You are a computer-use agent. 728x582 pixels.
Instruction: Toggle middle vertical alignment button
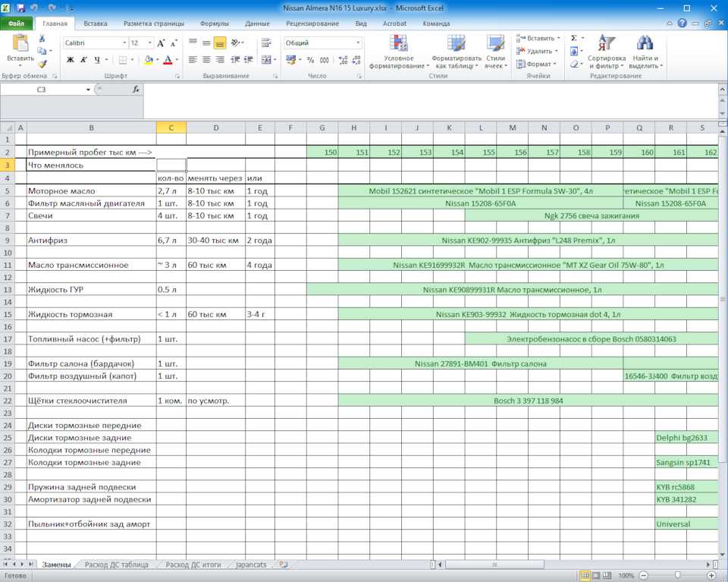219,42
